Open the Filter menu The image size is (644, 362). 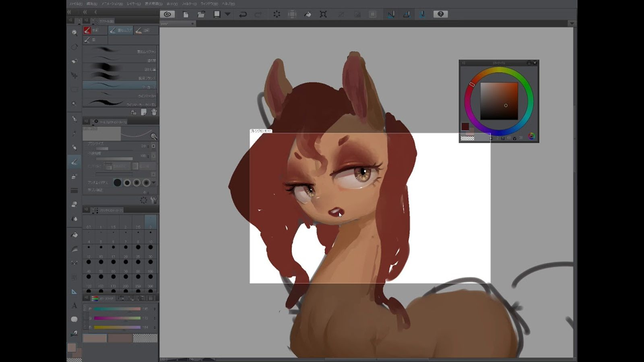click(x=189, y=4)
